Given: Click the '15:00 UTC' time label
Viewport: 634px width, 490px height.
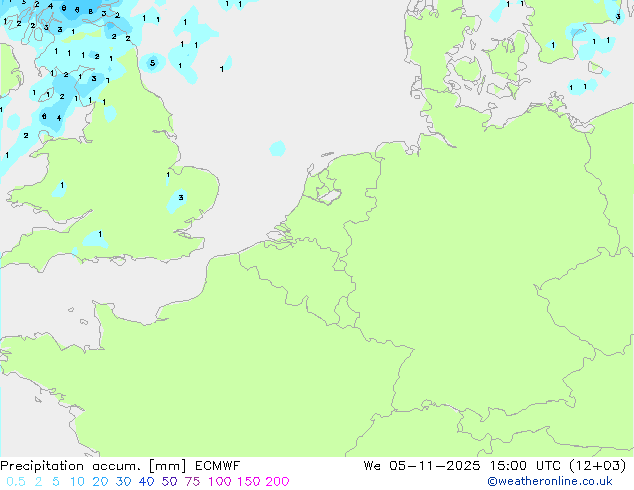Looking at the screenshot, I should pos(525,466).
